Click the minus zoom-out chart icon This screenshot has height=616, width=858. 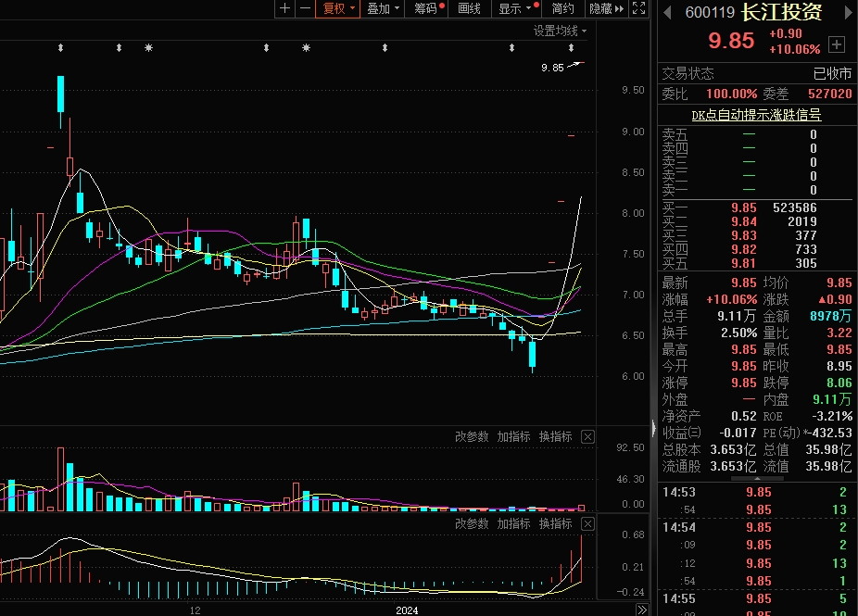tap(305, 8)
